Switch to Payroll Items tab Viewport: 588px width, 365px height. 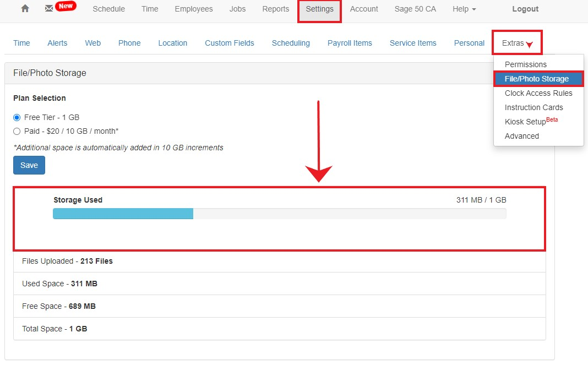click(x=350, y=43)
